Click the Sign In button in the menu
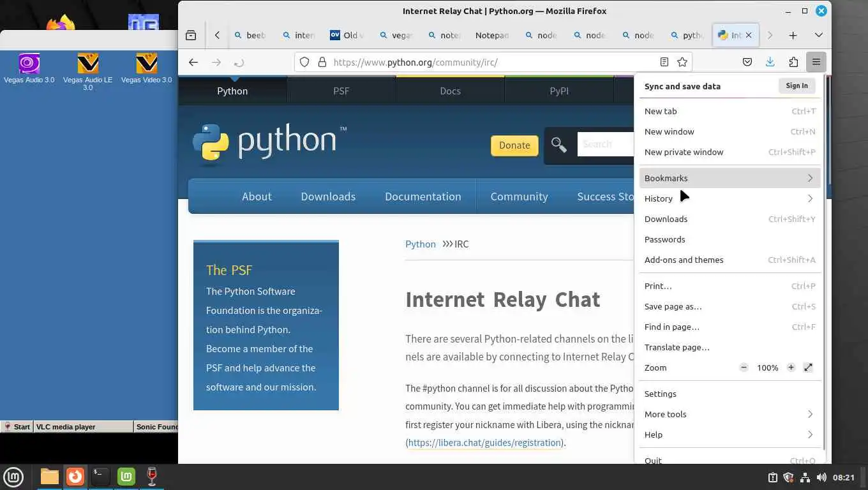 point(797,85)
